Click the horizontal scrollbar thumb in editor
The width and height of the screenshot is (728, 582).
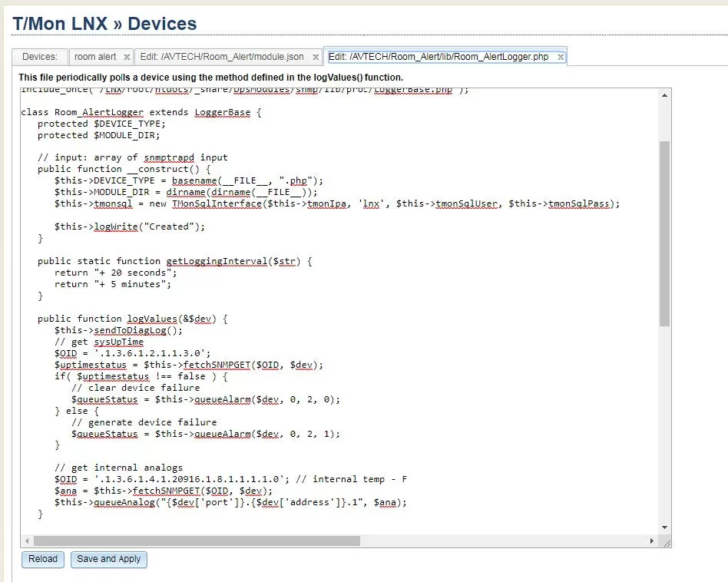(196, 541)
